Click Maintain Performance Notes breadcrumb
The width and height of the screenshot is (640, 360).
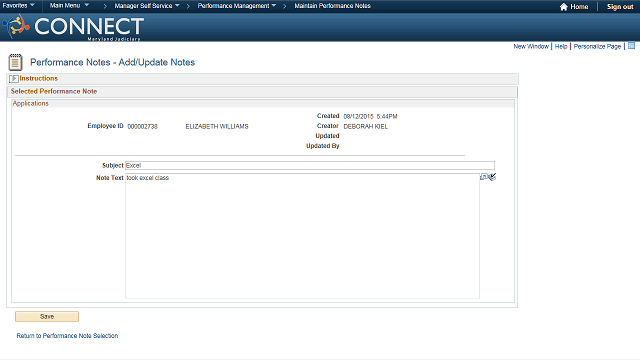[332, 6]
